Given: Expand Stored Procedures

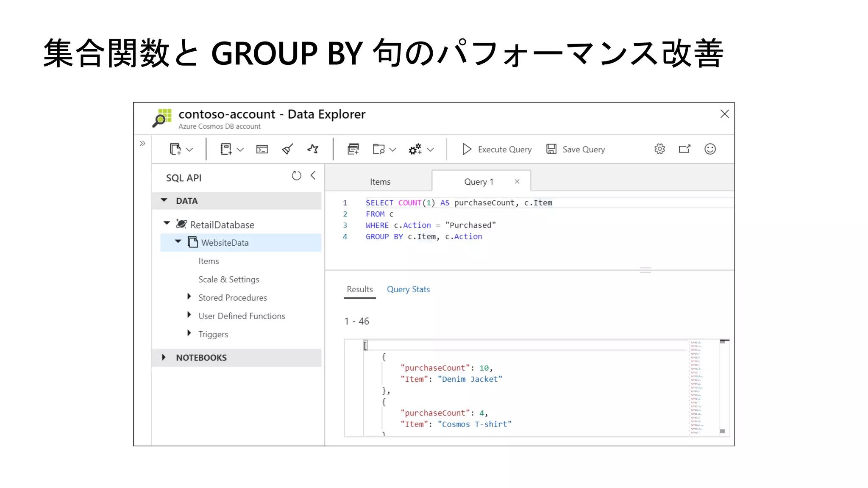Looking at the screenshot, I should [x=189, y=297].
